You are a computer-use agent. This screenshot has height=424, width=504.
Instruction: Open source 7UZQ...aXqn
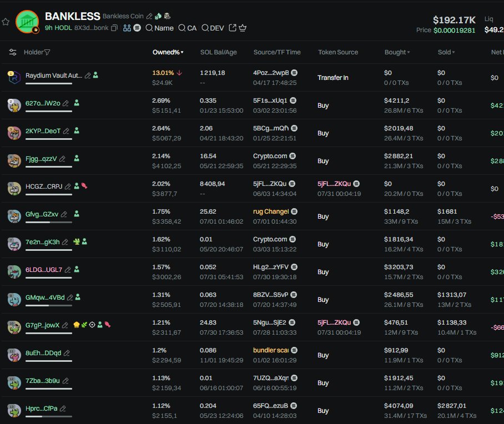pos(271,378)
